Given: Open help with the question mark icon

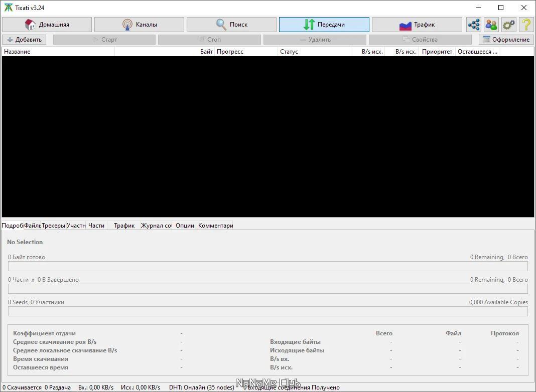Looking at the screenshot, I should pyautogui.click(x=526, y=25).
